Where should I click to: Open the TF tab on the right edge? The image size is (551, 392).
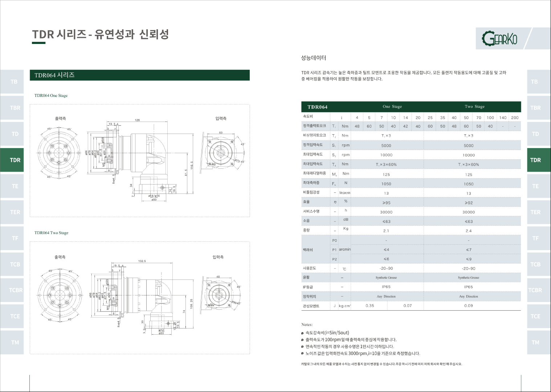[539, 238]
